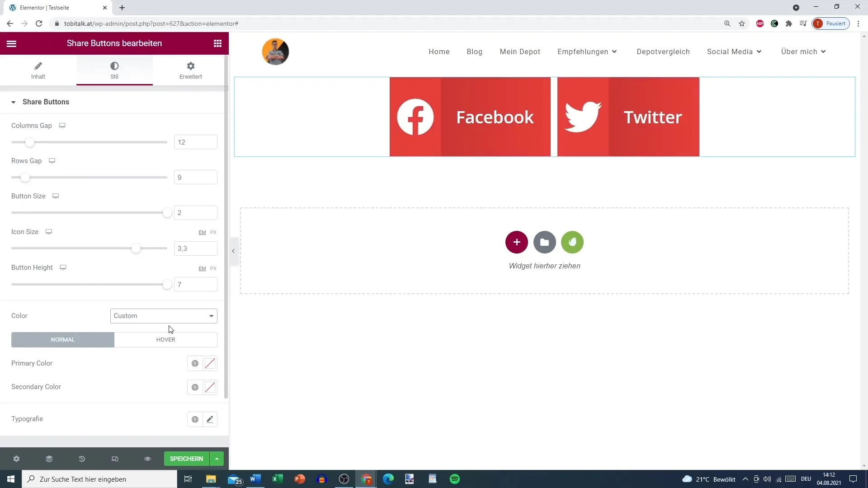Viewport: 868px width, 488px height.
Task: Click responsive device icon next to Icon Size
Action: coord(49,232)
